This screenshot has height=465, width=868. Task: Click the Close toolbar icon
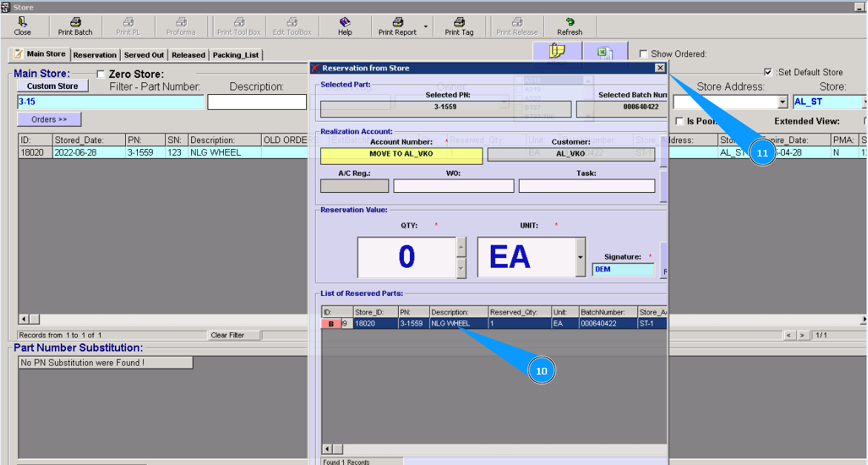[x=22, y=22]
